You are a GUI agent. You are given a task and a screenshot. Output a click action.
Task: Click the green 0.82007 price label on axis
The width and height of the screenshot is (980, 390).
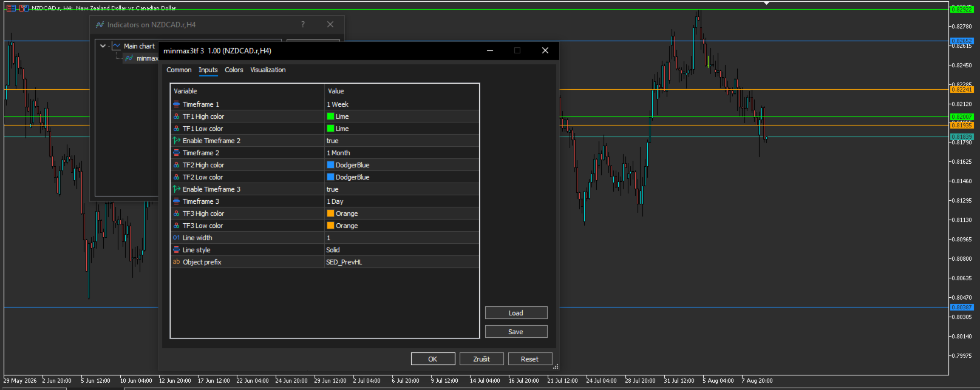(x=962, y=116)
